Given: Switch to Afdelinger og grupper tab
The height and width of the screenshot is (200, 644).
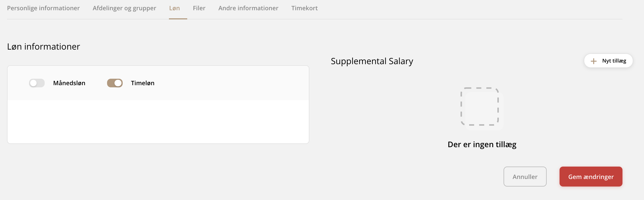Looking at the screenshot, I should (x=124, y=8).
